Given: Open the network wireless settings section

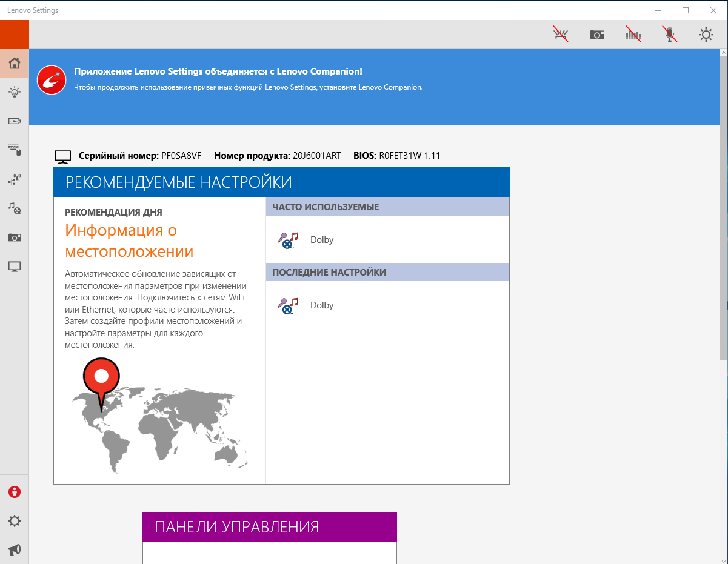Looking at the screenshot, I should click(x=15, y=179).
